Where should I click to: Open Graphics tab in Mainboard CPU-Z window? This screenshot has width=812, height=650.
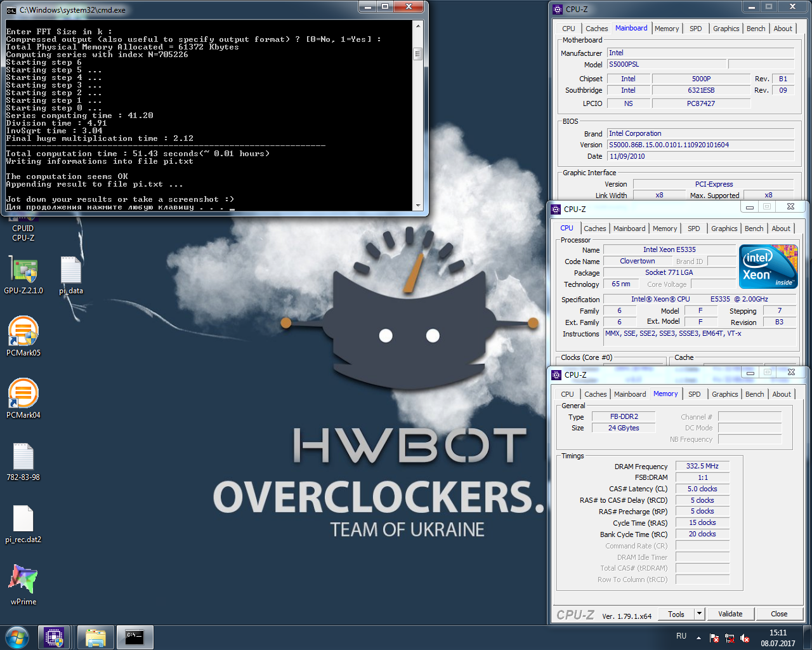(x=726, y=29)
